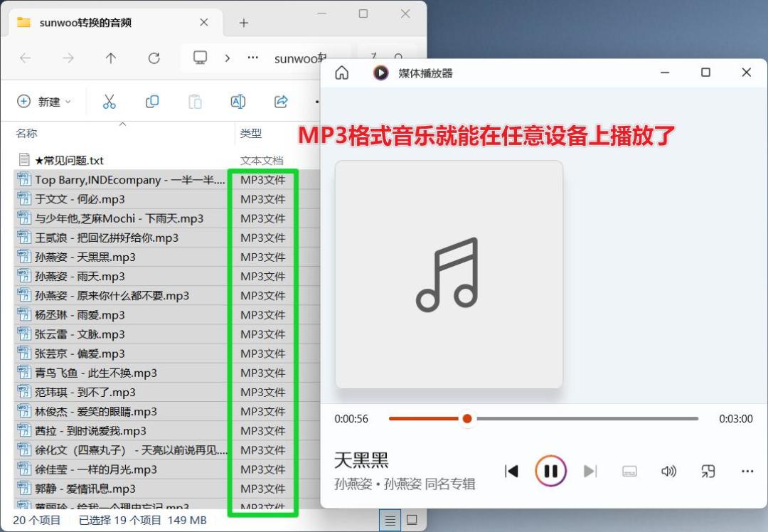Skip to previous track in Media Player
768x532 pixels.
click(511, 472)
